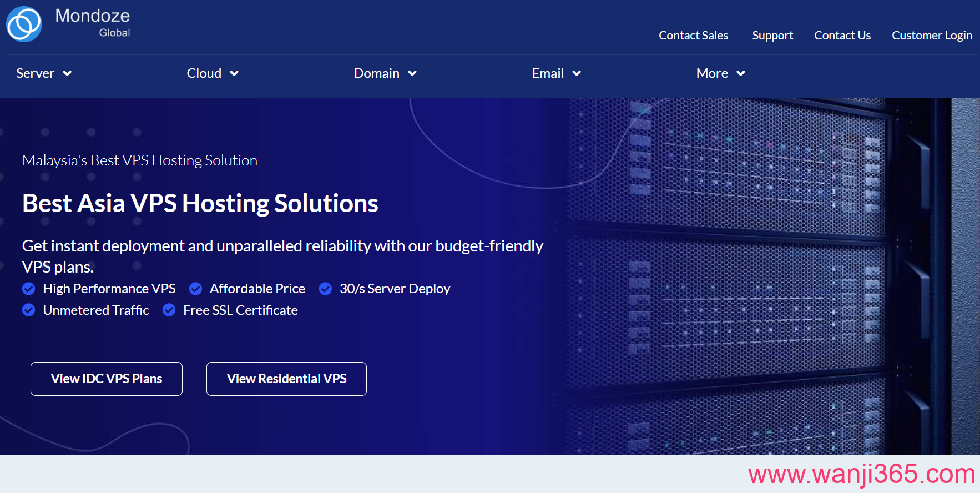Click the checkmark icon beside Affordable Price
This screenshot has width=980, height=493.
coord(195,289)
